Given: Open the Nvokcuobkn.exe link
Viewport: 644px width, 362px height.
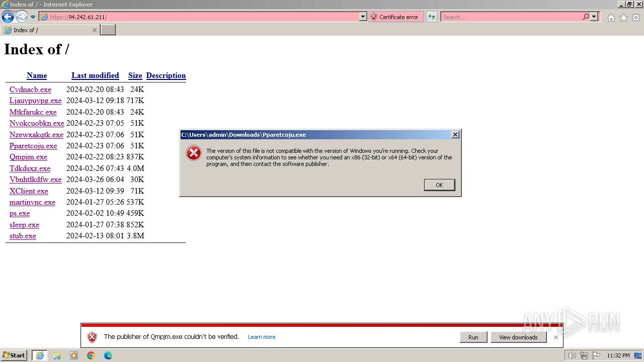Looking at the screenshot, I should (x=37, y=123).
